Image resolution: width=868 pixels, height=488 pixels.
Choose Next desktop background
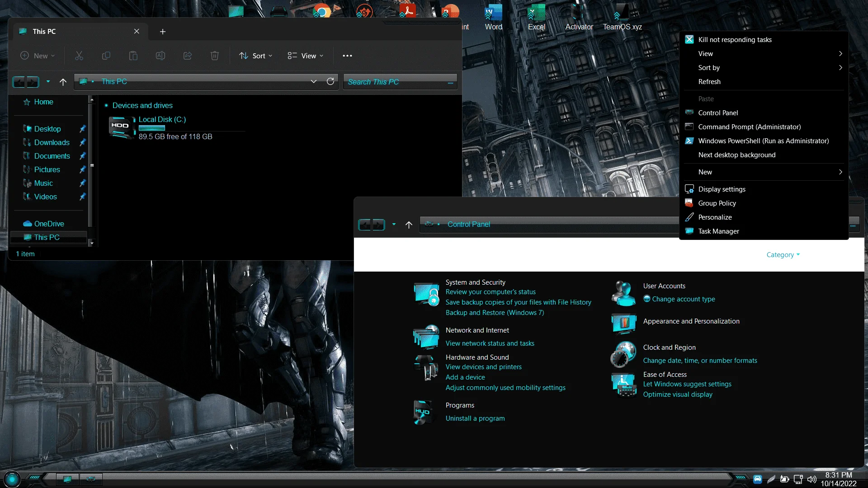[764, 155]
